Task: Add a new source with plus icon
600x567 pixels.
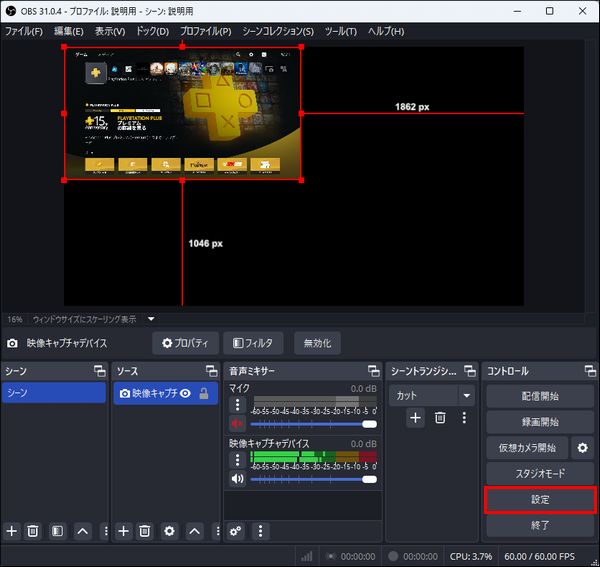Action: point(123,531)
